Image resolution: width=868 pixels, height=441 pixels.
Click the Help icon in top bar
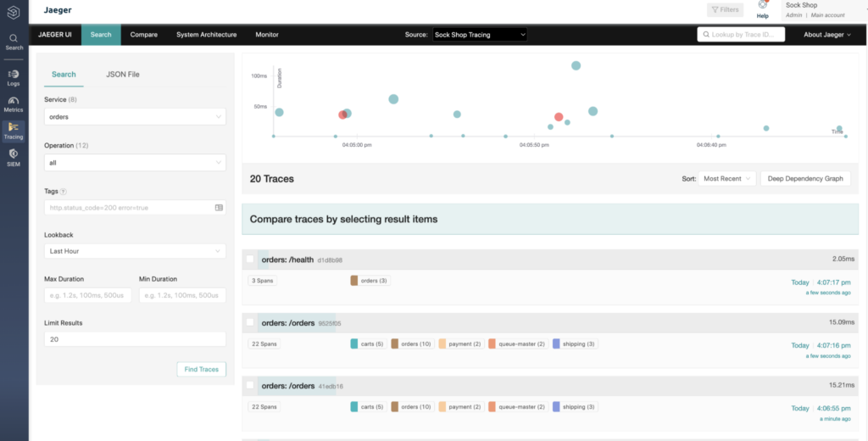pos(762,8)
